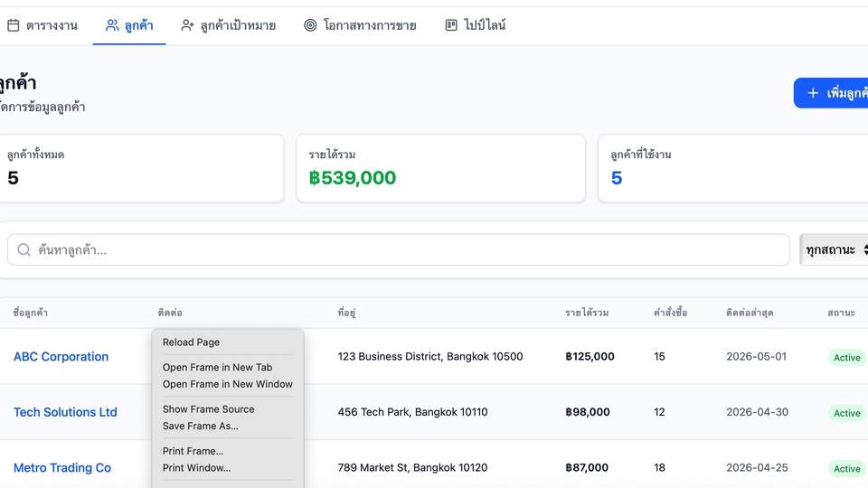The height and width of the screenshot is (488, 868).
Task: Click the target icon beside โอกาสทางการขาย
Action: 310,25
